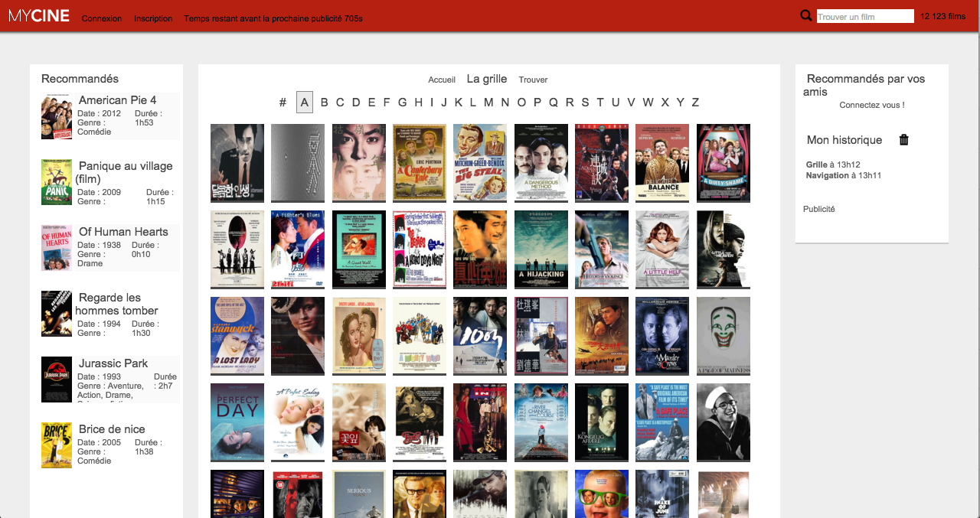Open the Panique au village poster thumbnail

(57, 182)
